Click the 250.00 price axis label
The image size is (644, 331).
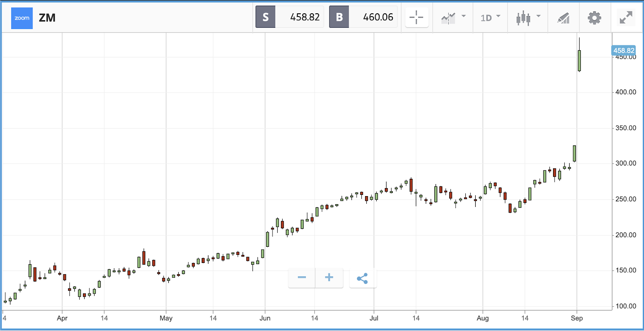click(626, 199)
